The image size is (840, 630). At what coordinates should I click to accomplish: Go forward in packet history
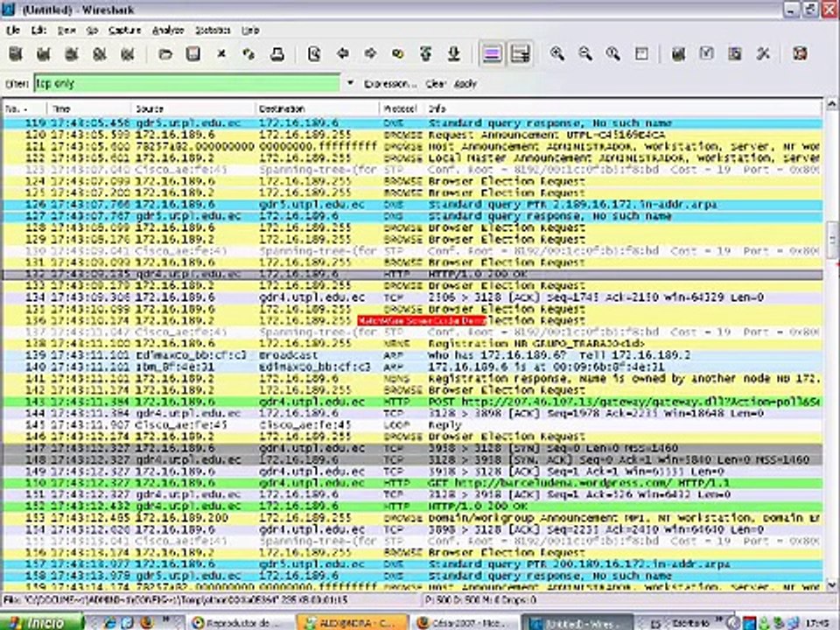coord(371,53)
